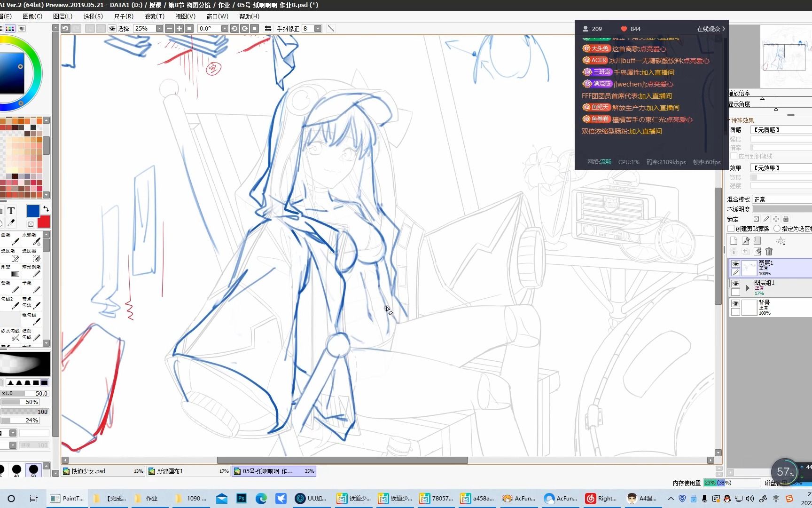This screenshot has width=812, height=508.
Task: Switch to 铁道少女.psd document tab
Action: tap(103, 471)
